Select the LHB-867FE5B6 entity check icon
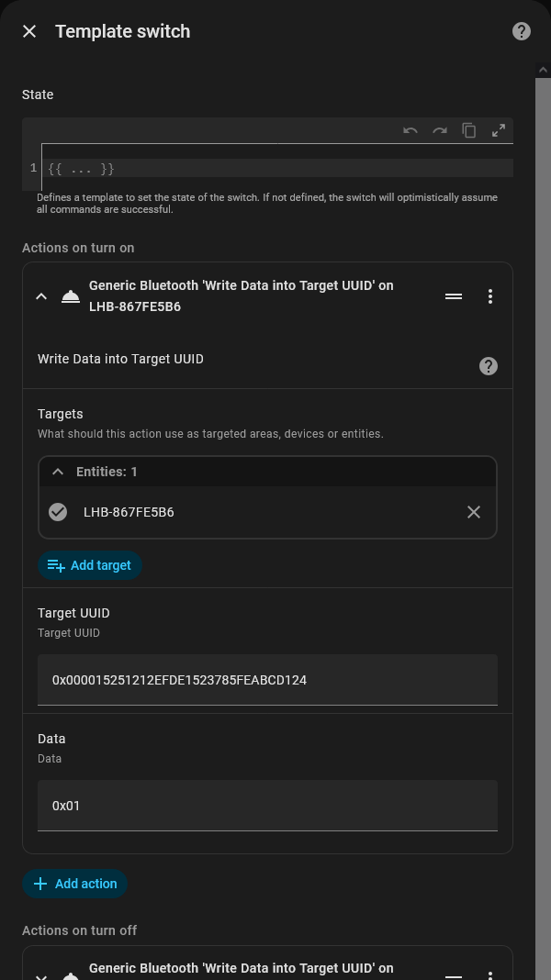The image size is (551, 980). click(58, 512)
